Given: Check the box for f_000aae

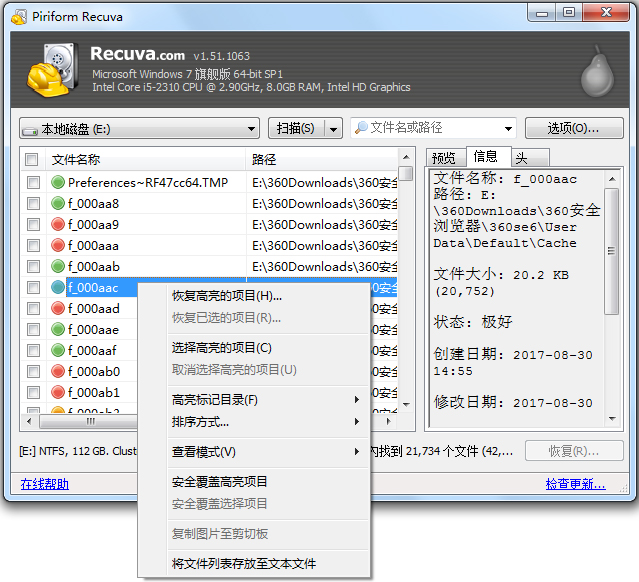Looking at the screenshot, I should [33, 329].
